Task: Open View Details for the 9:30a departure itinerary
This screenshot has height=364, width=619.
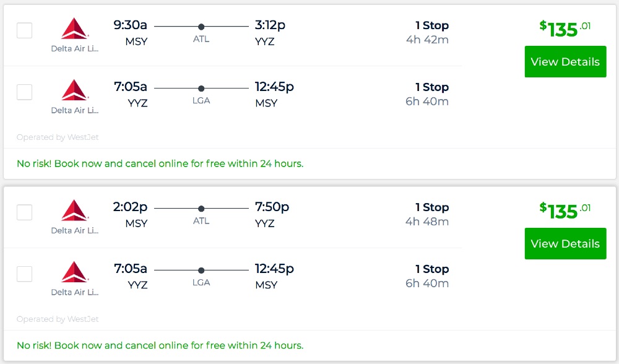Action: [x=565, y=62]
